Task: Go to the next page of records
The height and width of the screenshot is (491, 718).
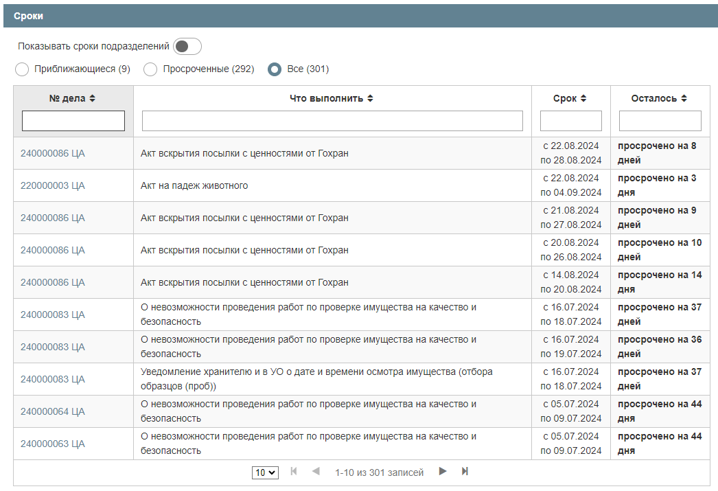Action: click(x=443, y=472)
